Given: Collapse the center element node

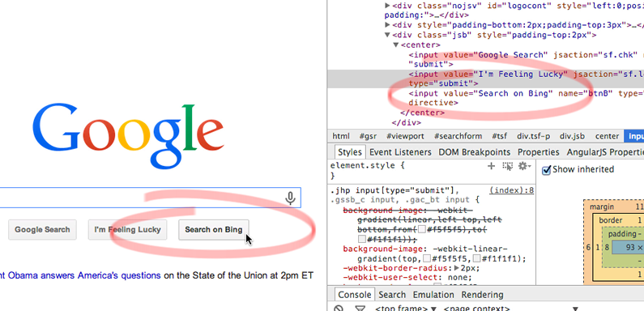Looking at the screenshot, I should click(396, 45).
